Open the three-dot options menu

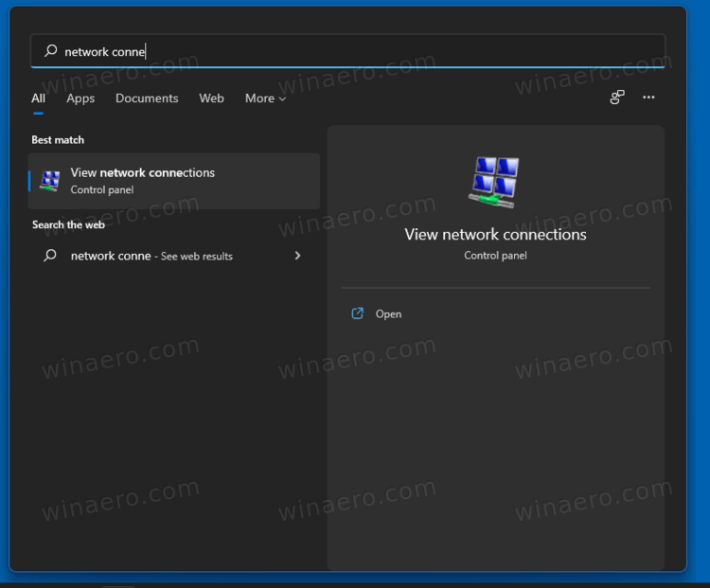click(x=648, y=97)
